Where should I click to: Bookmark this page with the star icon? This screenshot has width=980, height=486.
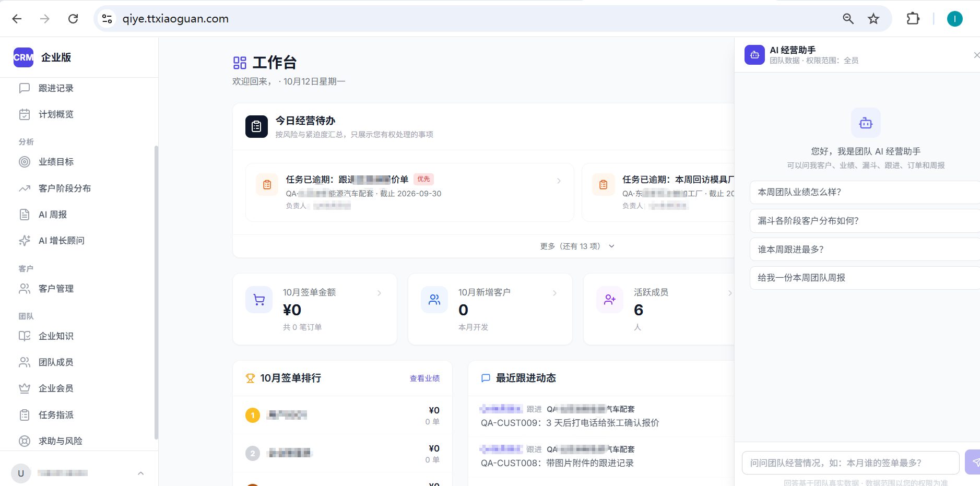(x=873, y=19)
